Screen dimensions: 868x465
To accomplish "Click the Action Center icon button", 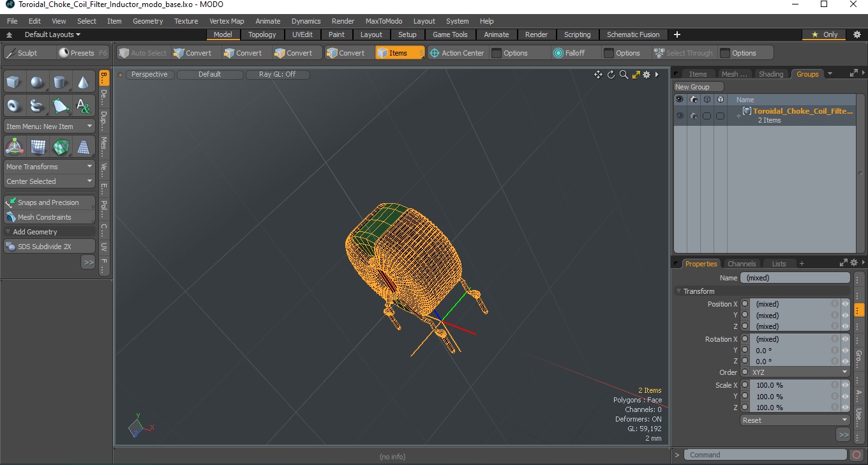I will 457,53.
